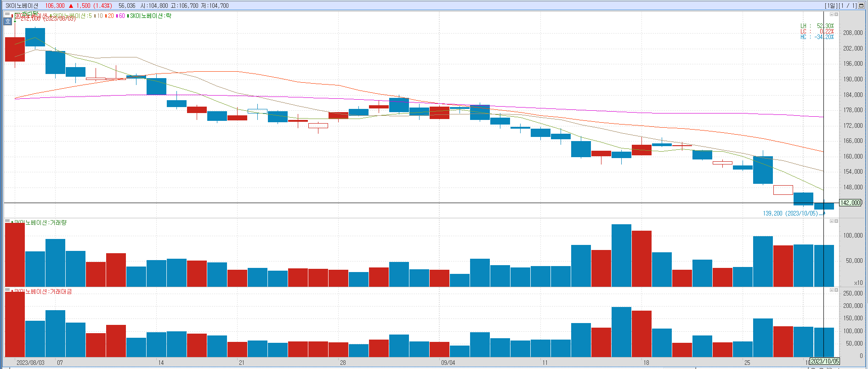The width and height of the screenshot is (868, 369).
Task: Close the price chart pane
Action: pyautogui.click(x=836, y=14)
